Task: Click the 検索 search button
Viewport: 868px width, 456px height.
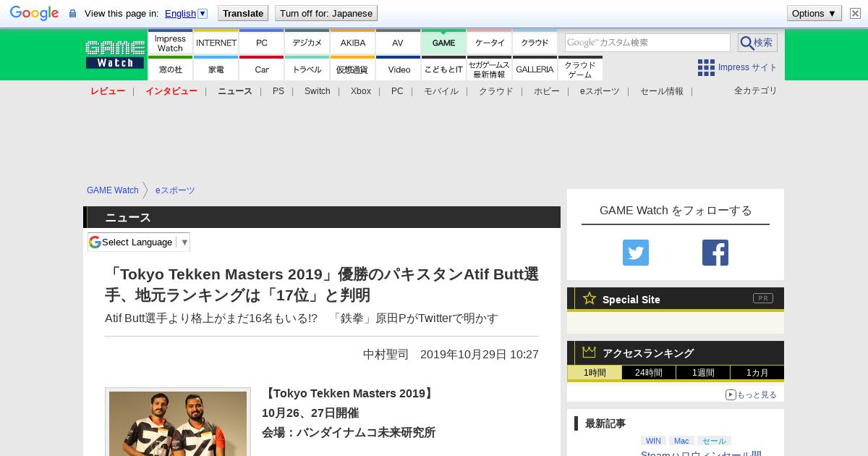Action: [757, 43]
